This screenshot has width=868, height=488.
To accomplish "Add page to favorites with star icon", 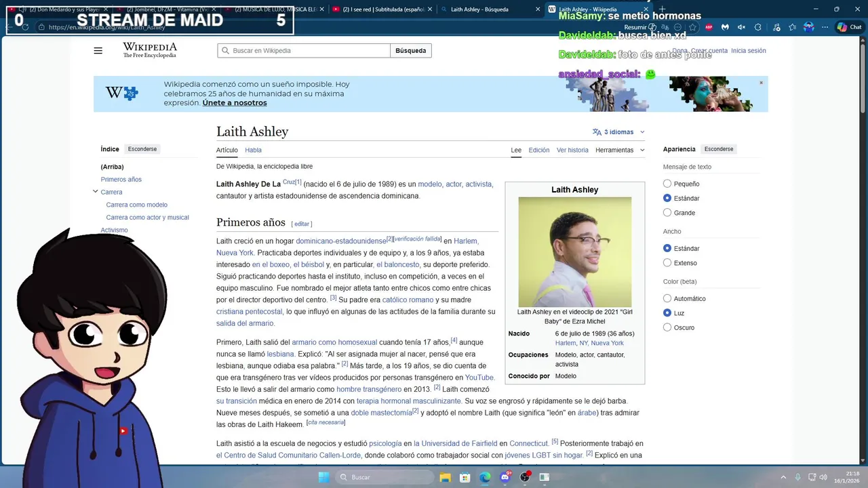I will [692, 27].
